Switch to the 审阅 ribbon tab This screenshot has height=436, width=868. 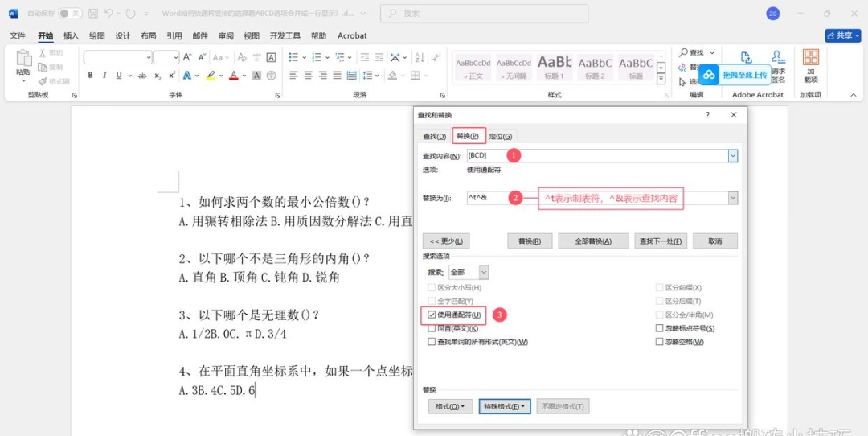[x=226, y=35]
